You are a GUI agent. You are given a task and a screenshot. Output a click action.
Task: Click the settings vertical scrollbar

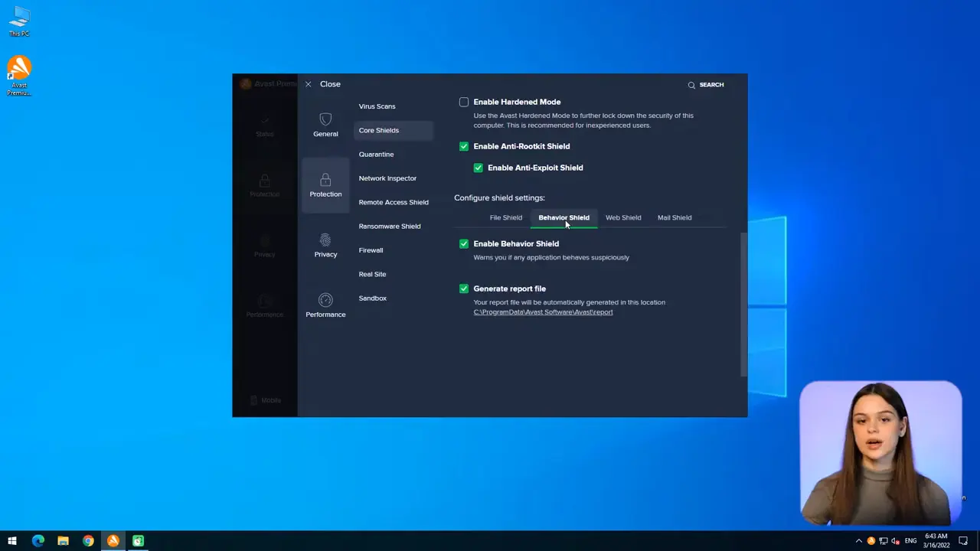[743, 305]
